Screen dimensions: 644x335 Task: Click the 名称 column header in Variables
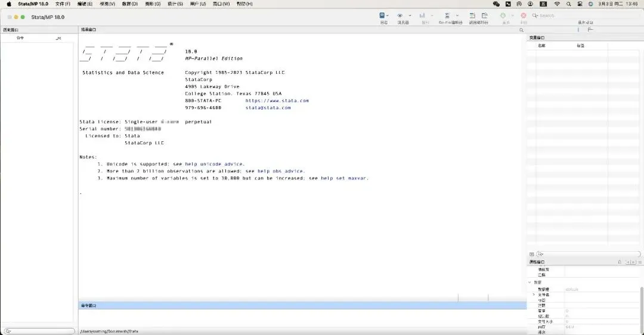pos(541,45)
